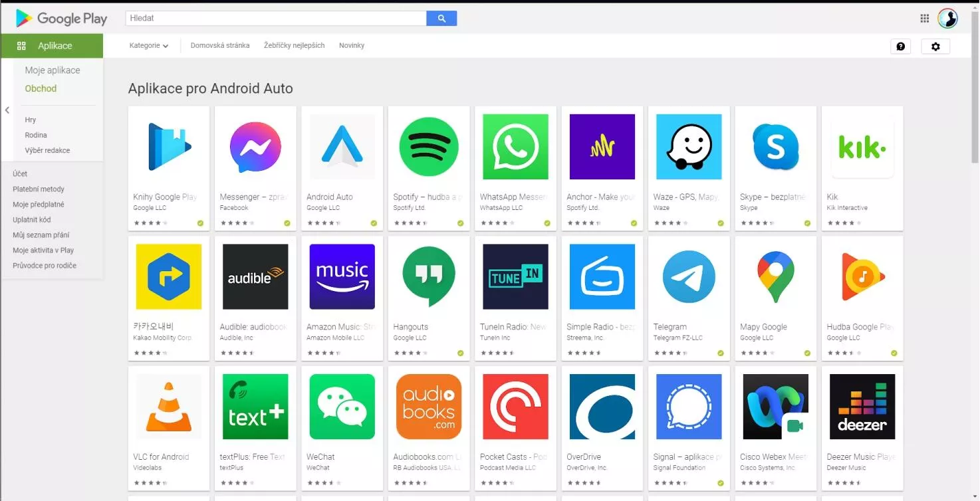Open Můj seznam přání link
980x501 pixels.
(41, 235)
